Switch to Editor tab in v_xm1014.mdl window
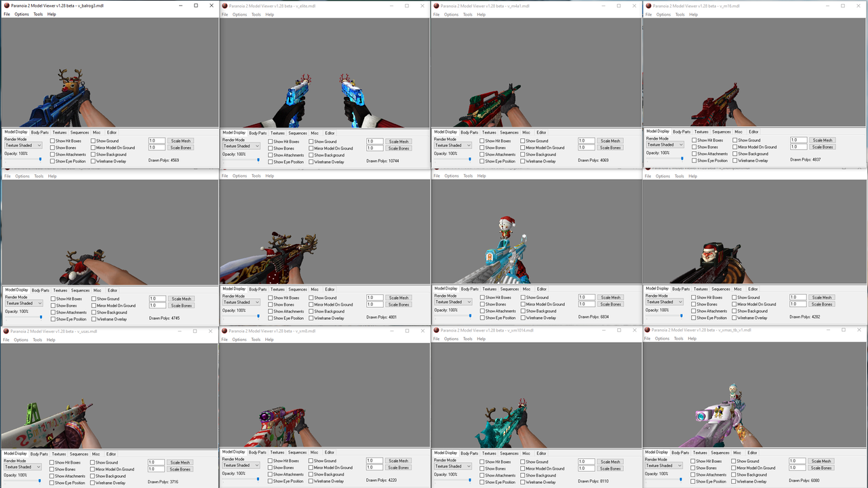The width and height of the screenshot is (868, 488). [541, 453]
